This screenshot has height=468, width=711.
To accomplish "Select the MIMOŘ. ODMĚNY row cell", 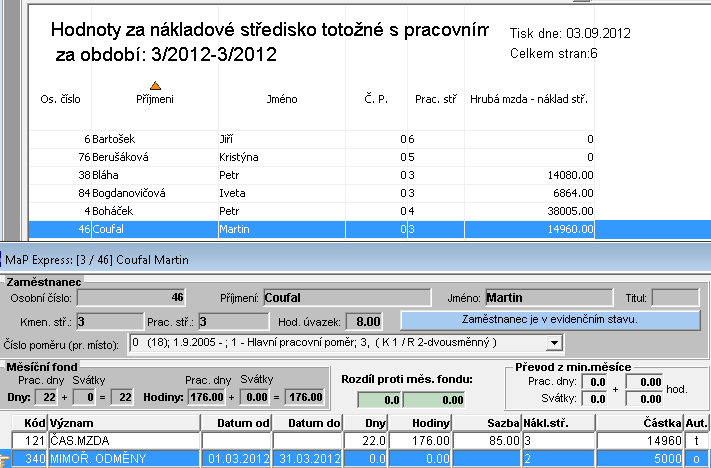I will (124, 458).
